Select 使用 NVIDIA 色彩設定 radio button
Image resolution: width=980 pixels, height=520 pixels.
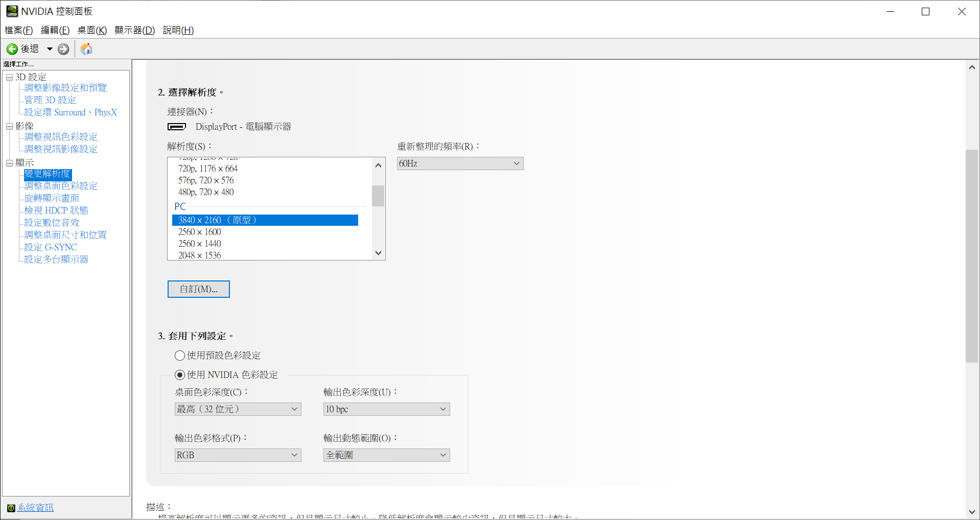point(180,375)
